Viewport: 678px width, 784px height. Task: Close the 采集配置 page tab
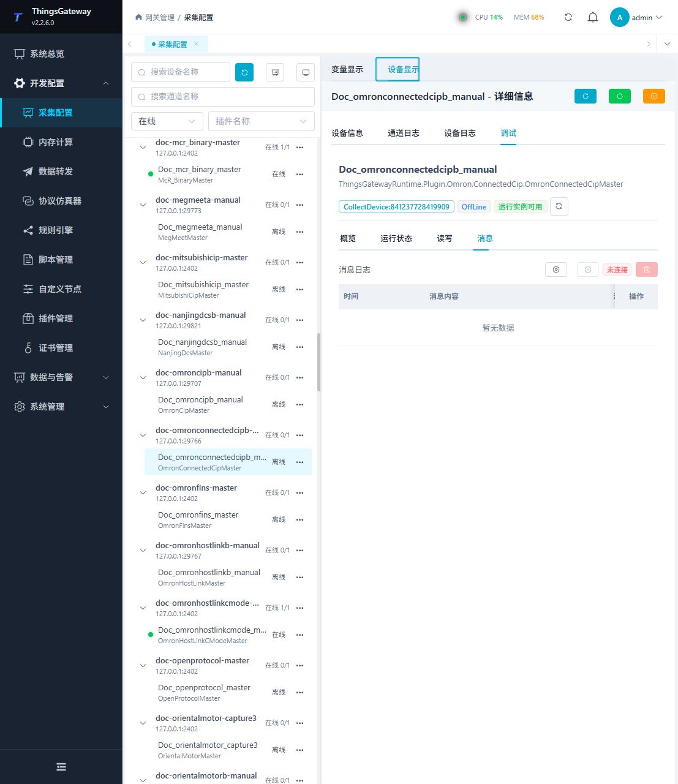pos(197,44)
